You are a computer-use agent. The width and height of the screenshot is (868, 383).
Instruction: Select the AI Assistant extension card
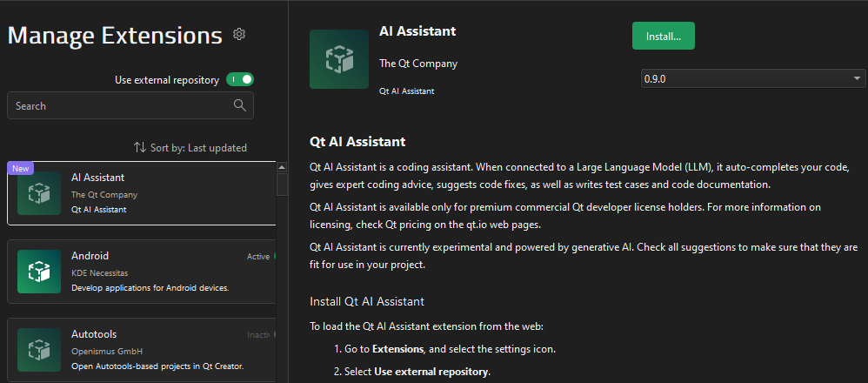142,193
